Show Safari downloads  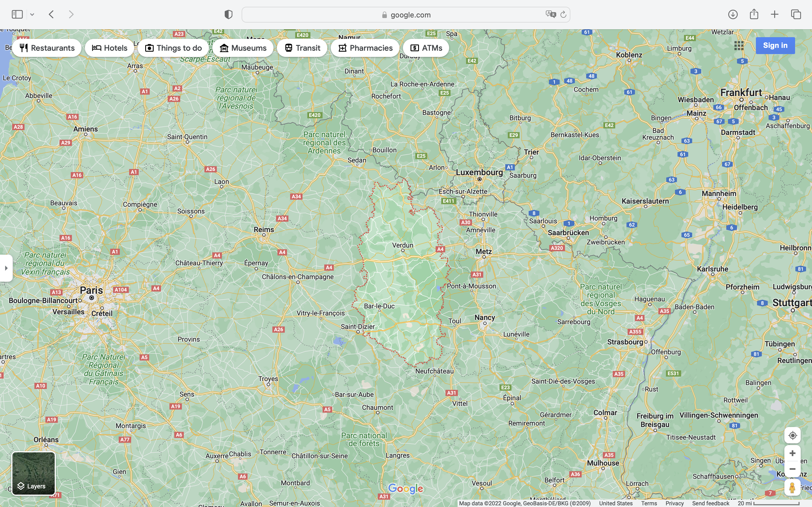point(732,14)
